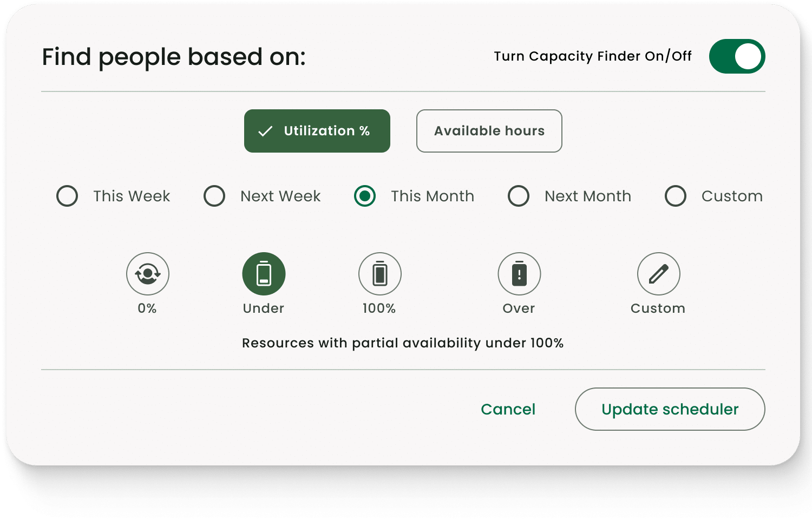The height and width of the screenshot is (526, 812).
Task: Click the Under label text
Action: pyautogui.click(x=264, y=308)
